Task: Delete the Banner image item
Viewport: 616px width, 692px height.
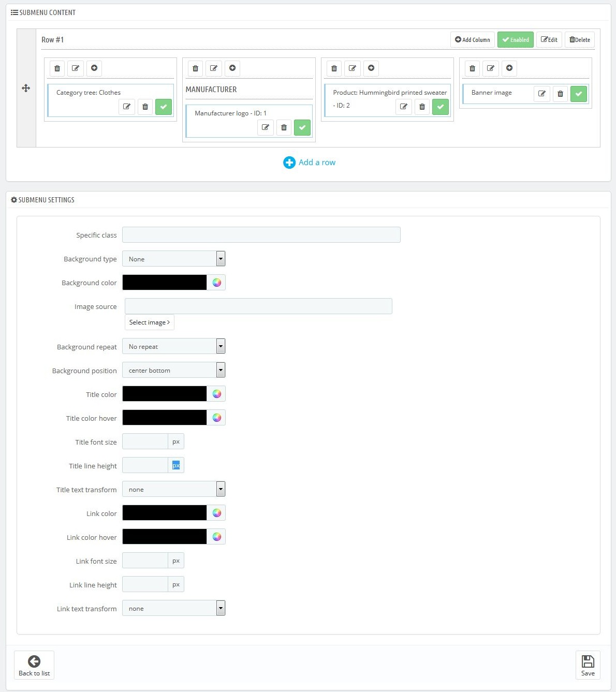Action: pos(560,94)
